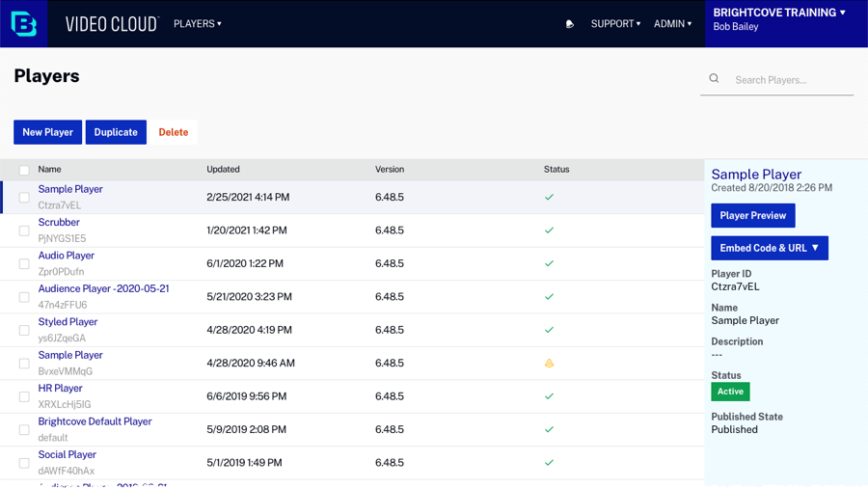868x488 pixels.
Task: Click the status checkmark for HR Player
Action: [x=549, y=396]
